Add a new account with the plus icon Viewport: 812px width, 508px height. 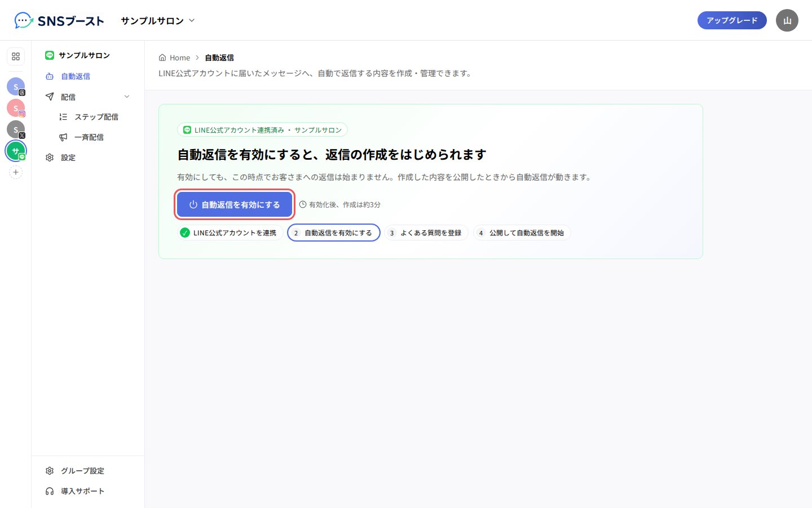(x=16, y=172)
